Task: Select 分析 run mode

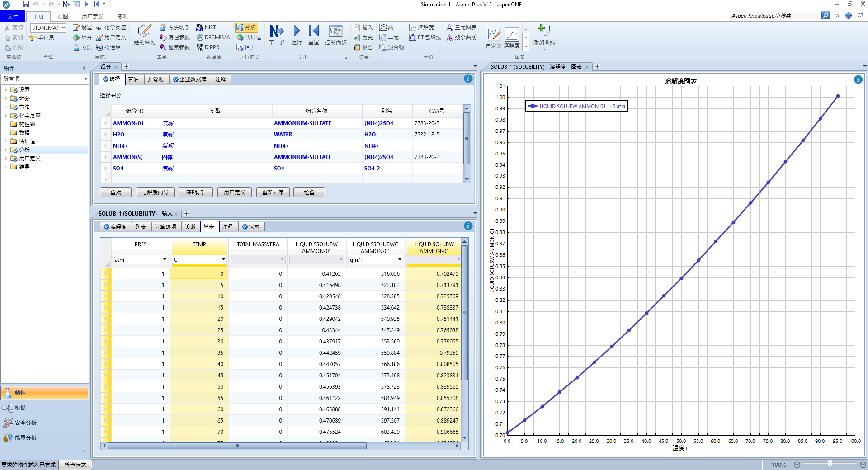Action: [246, 28]
